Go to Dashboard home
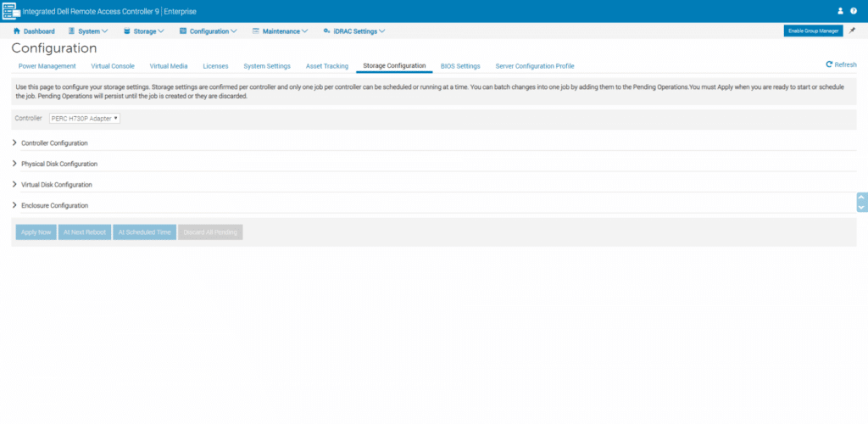868x424 pixels. [x=34, y=31]
